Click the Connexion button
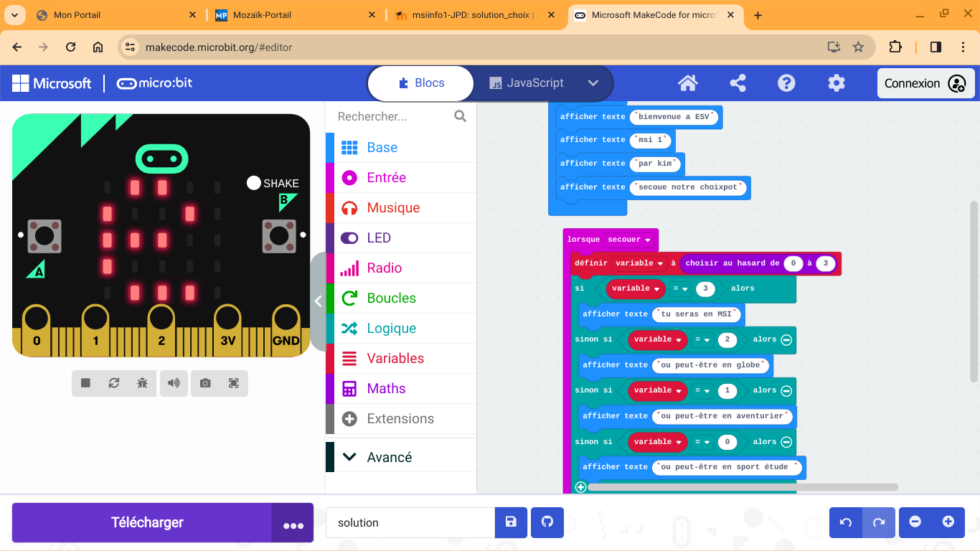Screen dimensions: 980x551 tap(925, 83)
